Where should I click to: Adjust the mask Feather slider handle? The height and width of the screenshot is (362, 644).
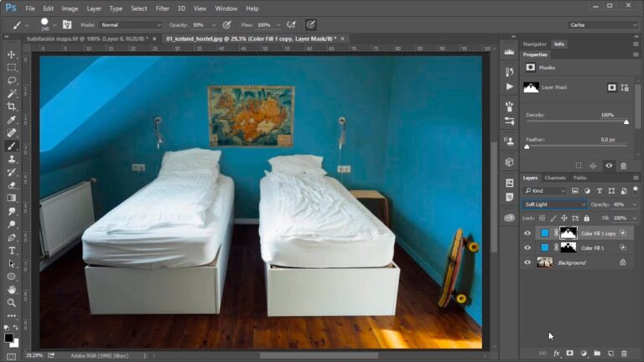[527, 147]
